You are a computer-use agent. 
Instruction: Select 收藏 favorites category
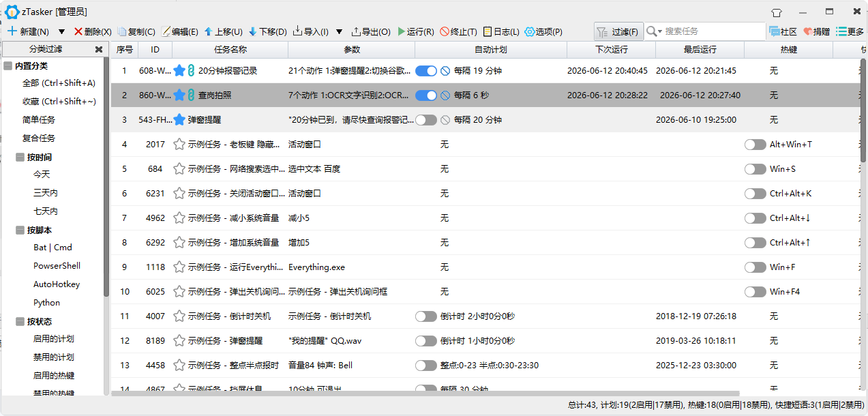tap(59, 102)
